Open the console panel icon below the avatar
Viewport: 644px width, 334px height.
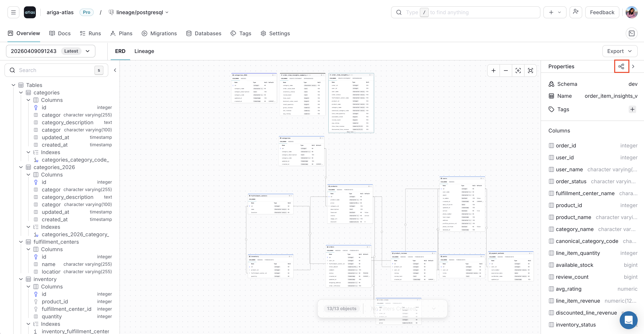click(632, 33)
